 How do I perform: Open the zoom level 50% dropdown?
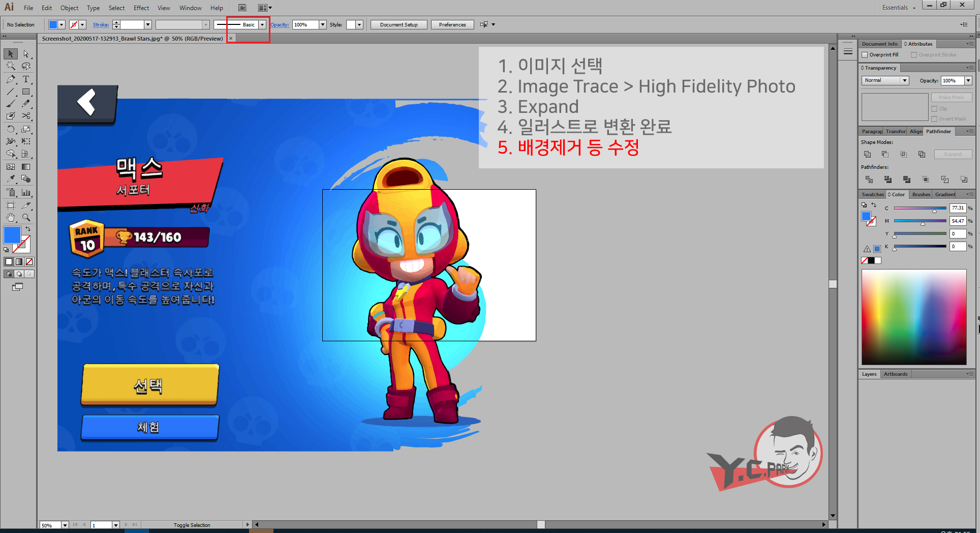pyautogui.click(x=65, y=525)
